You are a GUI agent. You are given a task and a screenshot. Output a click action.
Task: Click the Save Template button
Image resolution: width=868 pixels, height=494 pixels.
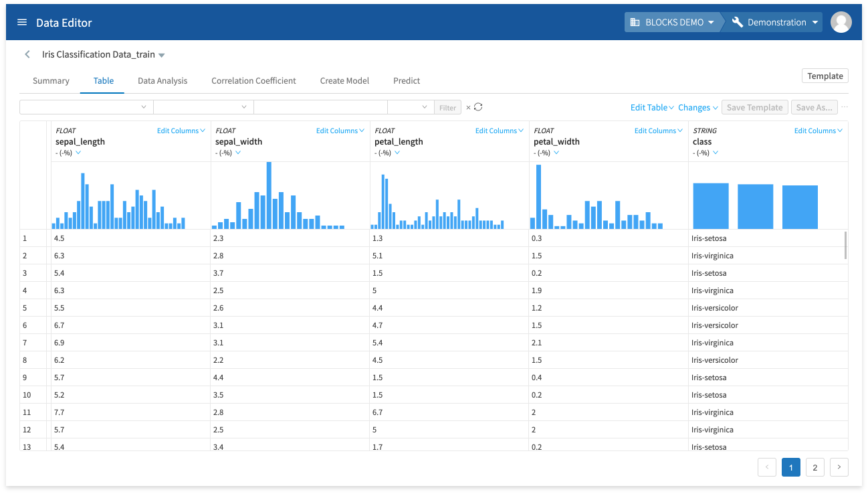(x=754, y=107)
